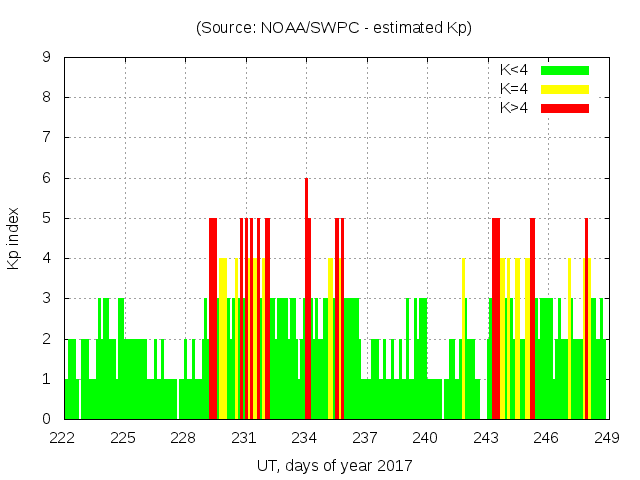Viewport: 640px width, 480px height.
Task: Click the yellow K=4 legend swatch
Action: 564,89
